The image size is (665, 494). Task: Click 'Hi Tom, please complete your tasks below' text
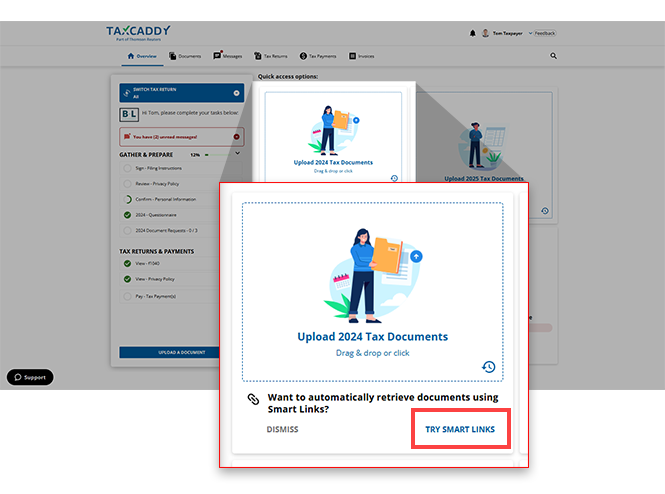190,113
